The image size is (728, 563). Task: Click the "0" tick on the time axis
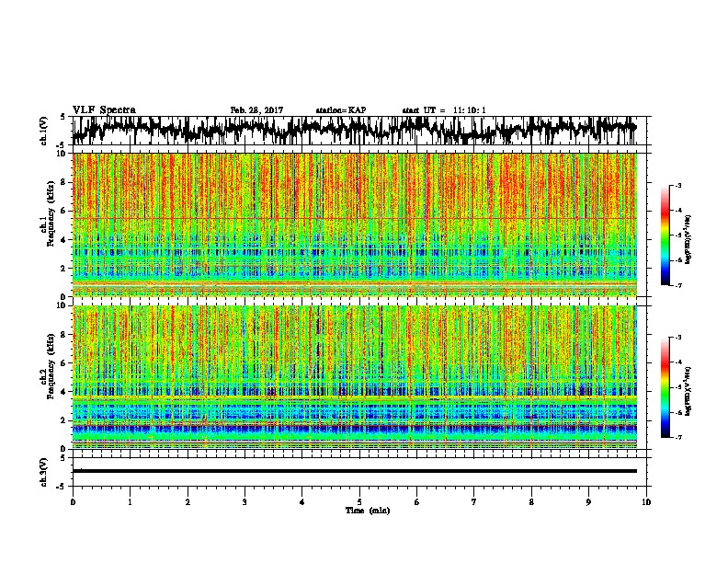(x=73, y=502)
